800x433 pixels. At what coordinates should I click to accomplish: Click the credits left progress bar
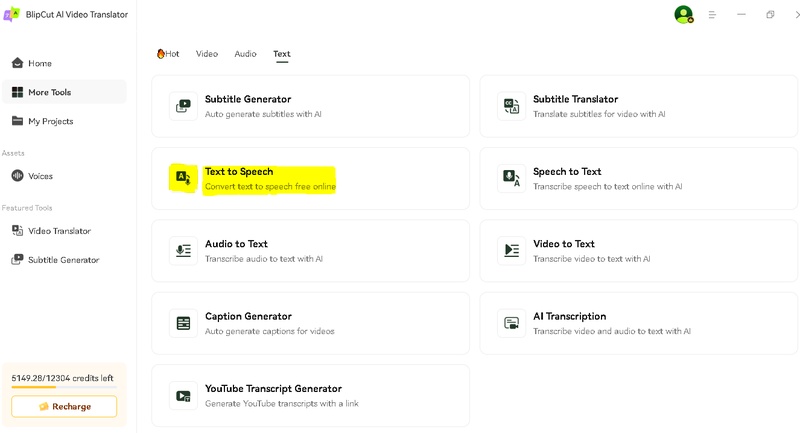[64, 389]
